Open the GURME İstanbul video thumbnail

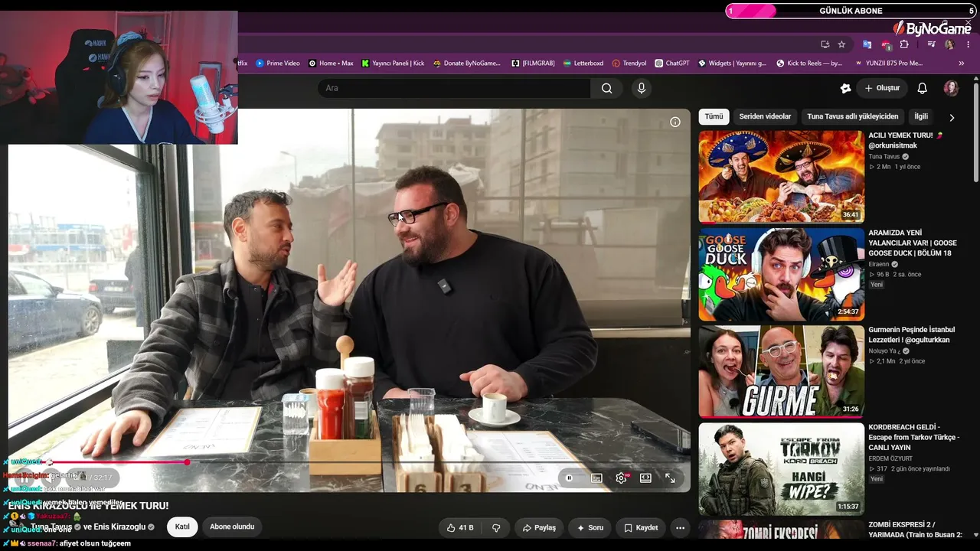(x=781, y=371)
